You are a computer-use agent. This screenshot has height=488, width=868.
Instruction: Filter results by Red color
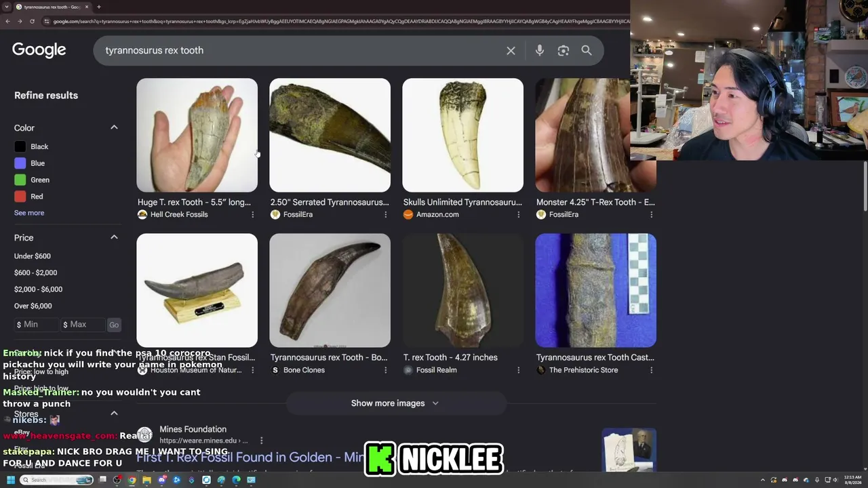point(29,197)
